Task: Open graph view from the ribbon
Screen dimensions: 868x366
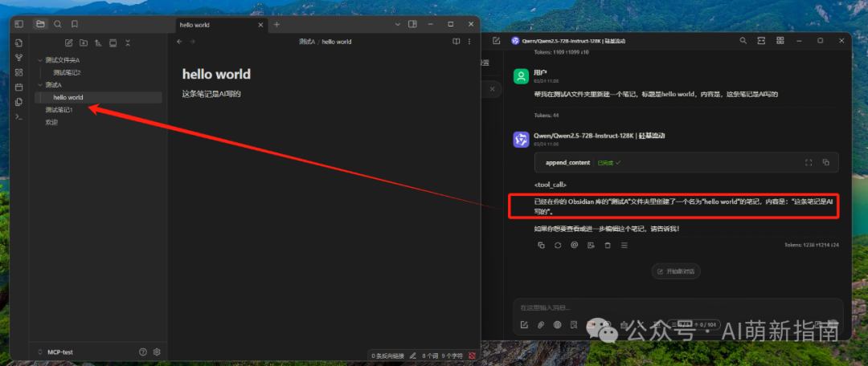Action: pos(18,58)
